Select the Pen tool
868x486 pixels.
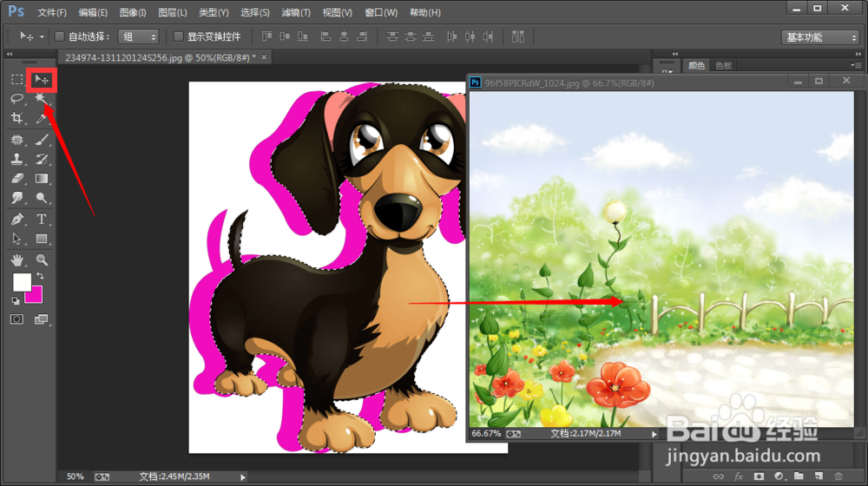[17, 220]
